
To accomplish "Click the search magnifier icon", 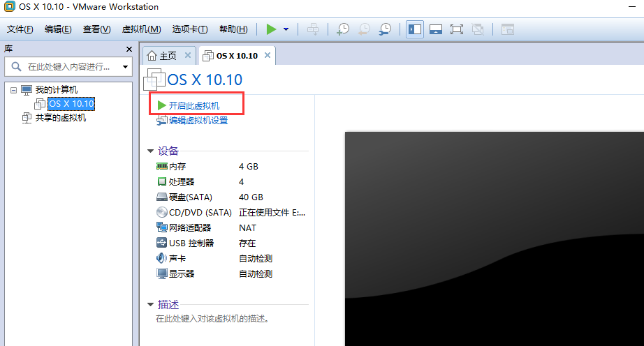I will (17, 66).
